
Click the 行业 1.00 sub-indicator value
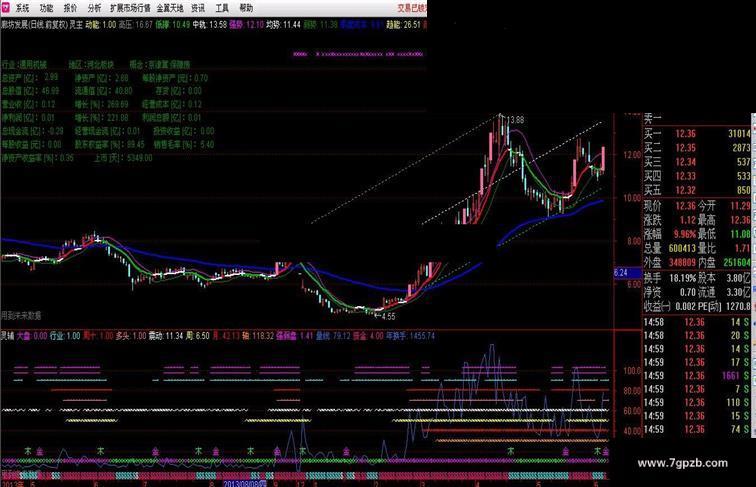coord(65,336)
